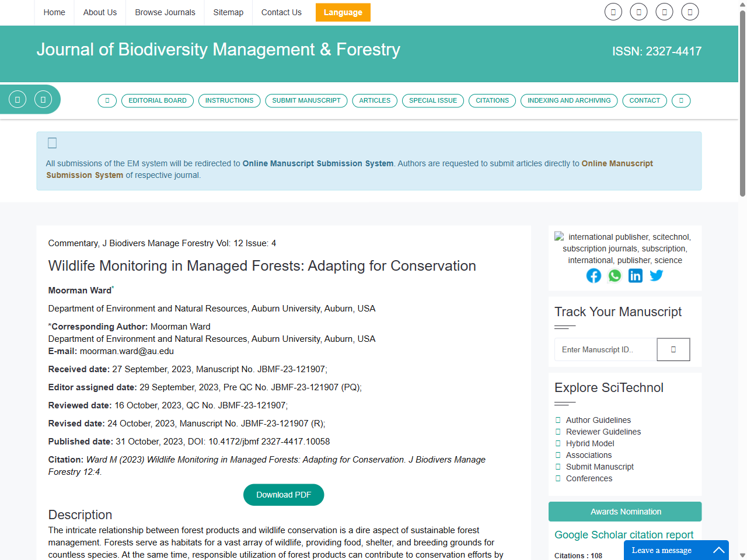Select Indexing and Archiving in navigation
747x560 pixels.
tap(569, 101)
